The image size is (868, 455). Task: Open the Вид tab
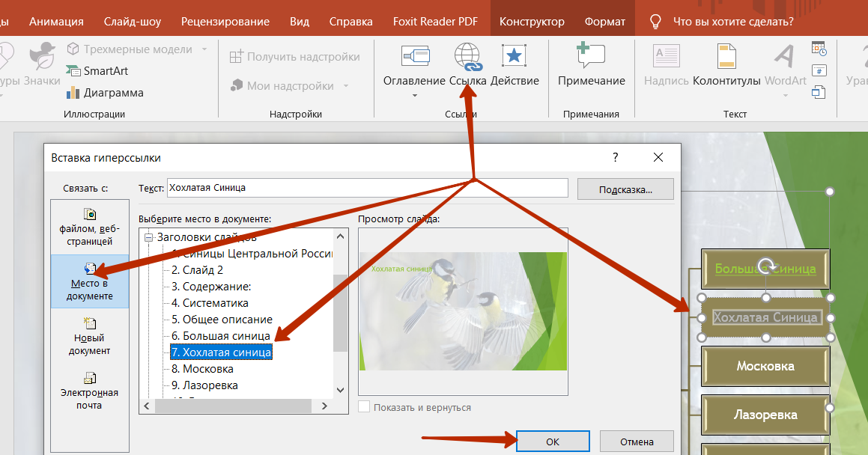point(300,22)
